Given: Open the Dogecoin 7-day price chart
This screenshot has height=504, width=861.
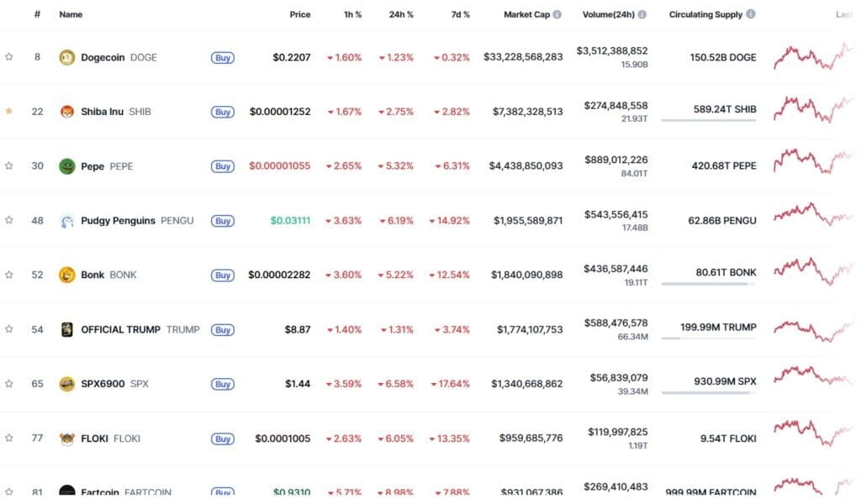Looking at the screenshot, I should pos(813,56).
